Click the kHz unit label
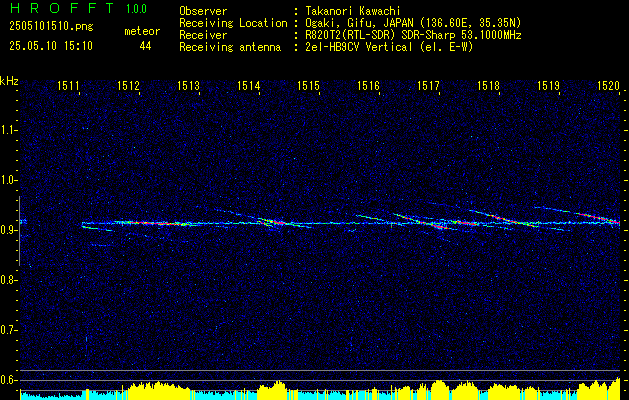The image size is (629, 400). (9, 81)
